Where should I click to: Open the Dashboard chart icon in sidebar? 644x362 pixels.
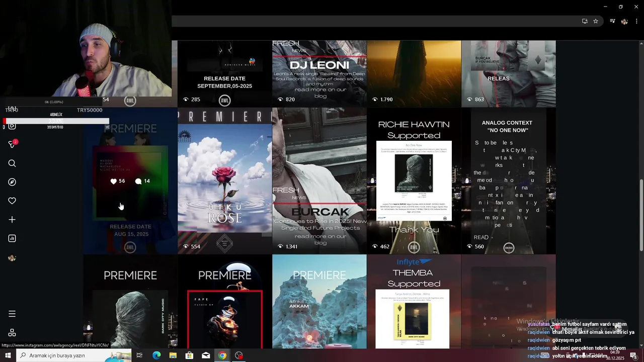12,238
